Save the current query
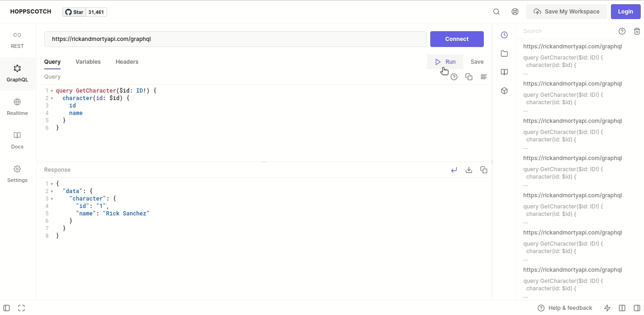 coord(477,62)
